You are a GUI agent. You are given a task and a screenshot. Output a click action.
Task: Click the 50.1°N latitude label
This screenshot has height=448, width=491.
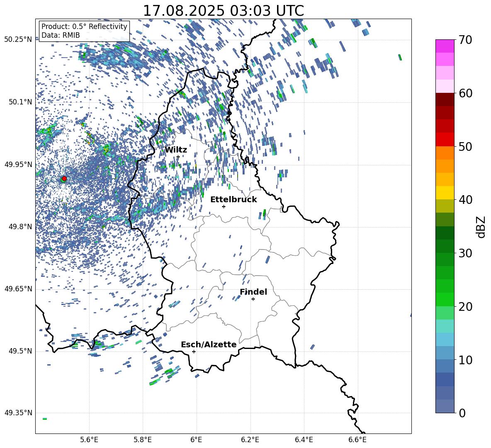click(20, 102)
